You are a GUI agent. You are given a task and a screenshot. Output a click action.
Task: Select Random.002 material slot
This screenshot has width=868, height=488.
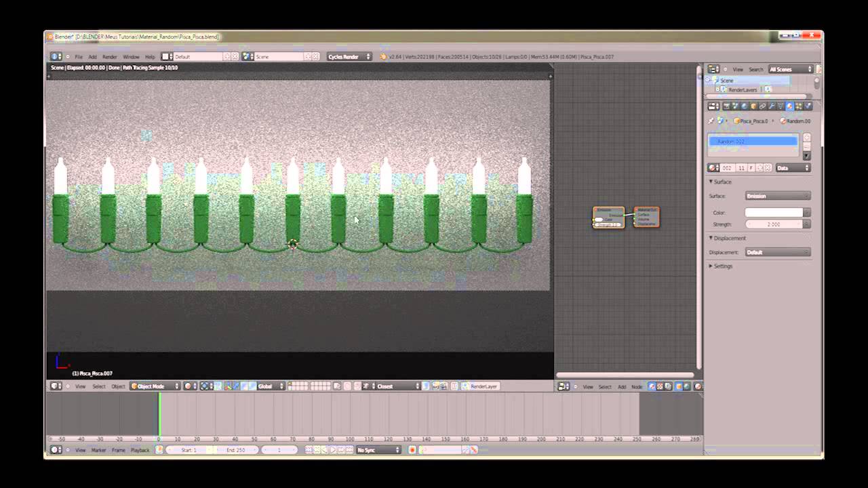pyautogui.click(x=753, y=141)
